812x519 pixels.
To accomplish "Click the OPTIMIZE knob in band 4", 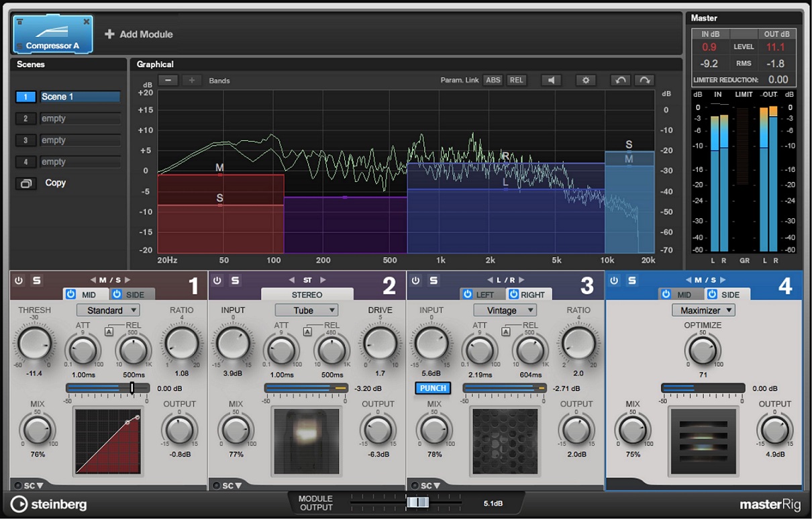I will [703, 350].
